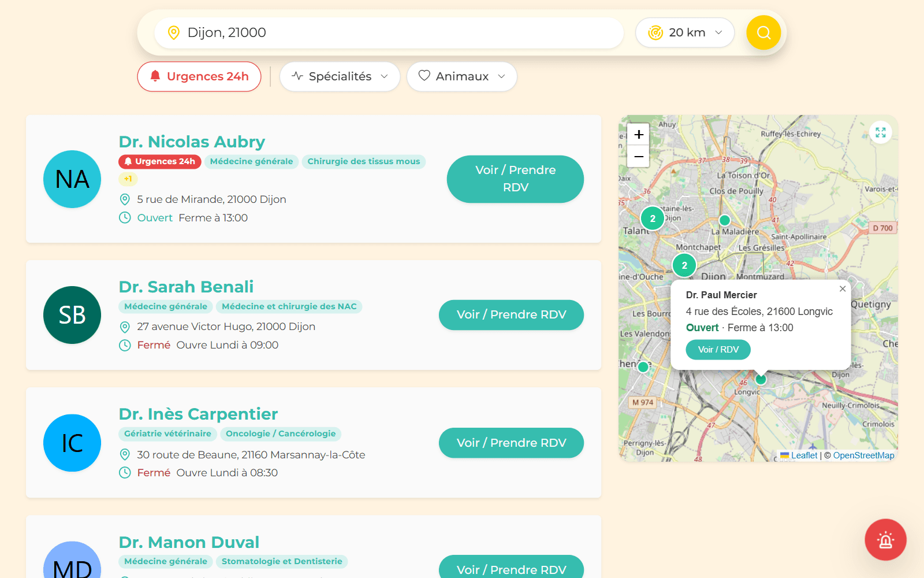Screen dimensions: 924x578
Task: Click the cluster marker near Montchapet
Action: (684, 265)
